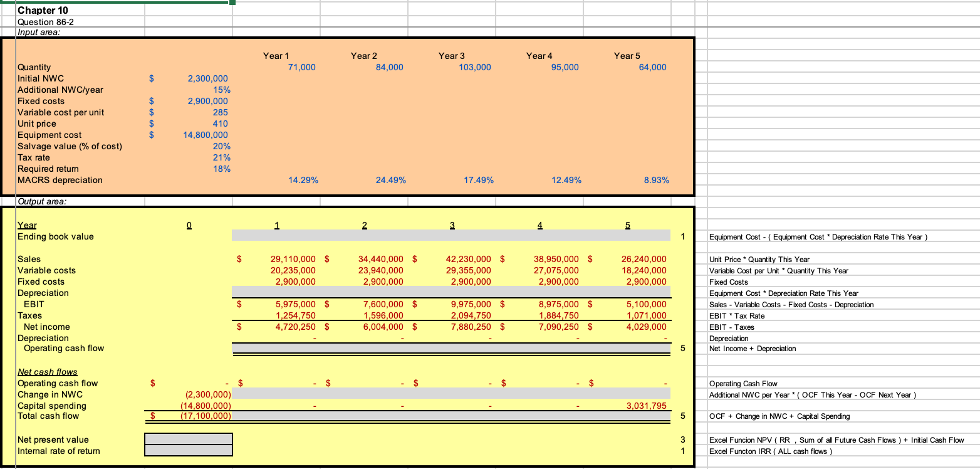Select the Net present value result cell
Viewport: 980px width, 469px height.
tap(189, 439)
